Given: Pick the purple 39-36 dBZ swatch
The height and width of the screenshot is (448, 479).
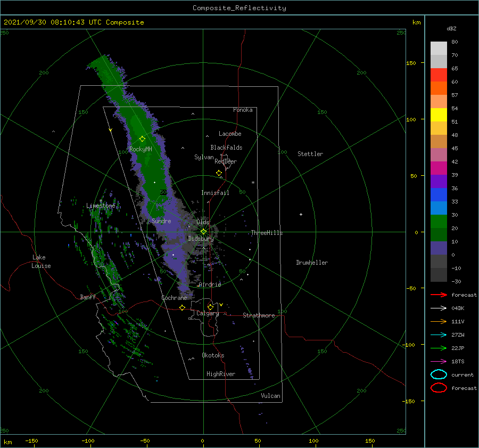Looking at the screenshot, I should coord(439,182).
